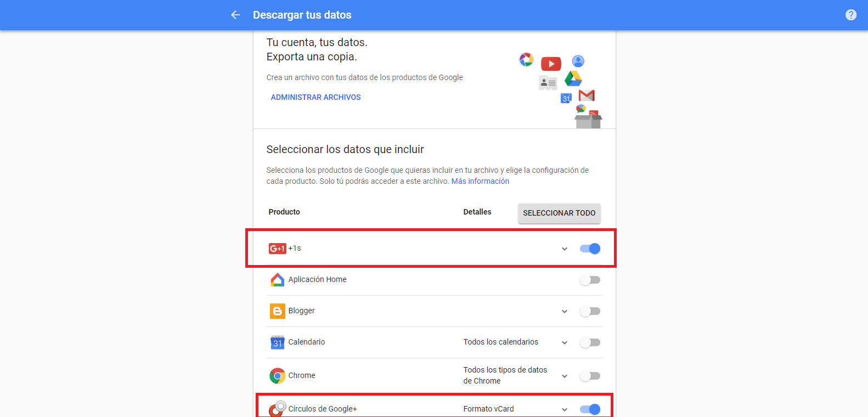Click the G+1 product icon
868x417 pixels.
pyautogui.click(x=277, y=249)
